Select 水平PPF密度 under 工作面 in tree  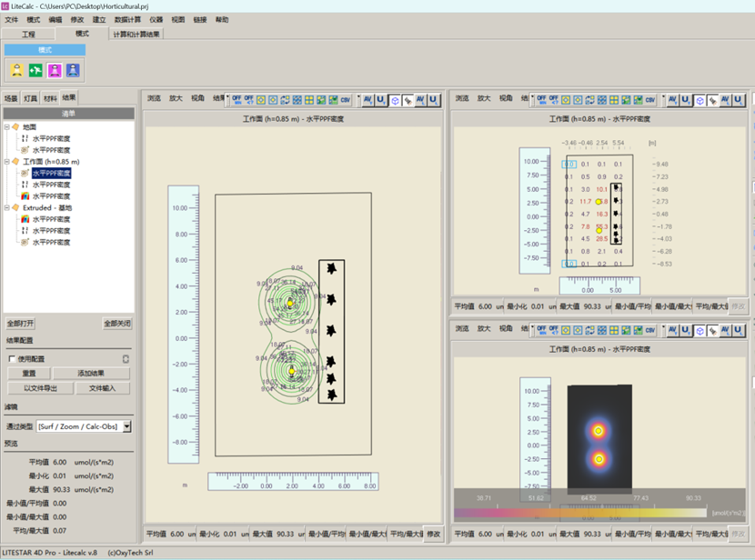(52, 173)
